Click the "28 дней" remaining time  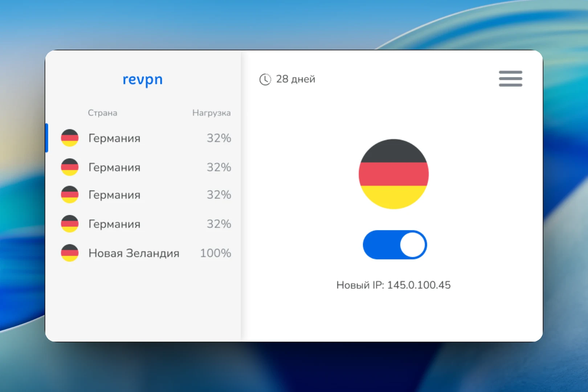pos(295,79)
